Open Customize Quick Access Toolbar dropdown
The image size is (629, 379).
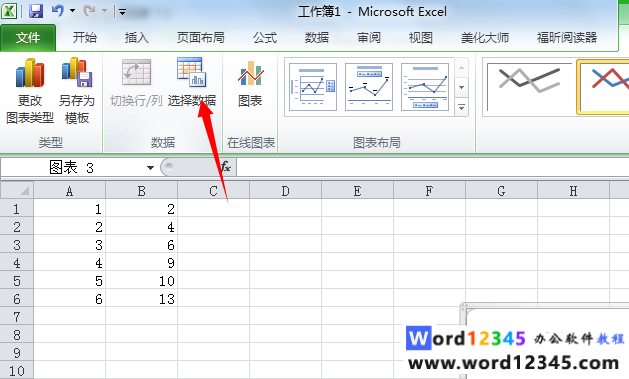click(123, 12)
